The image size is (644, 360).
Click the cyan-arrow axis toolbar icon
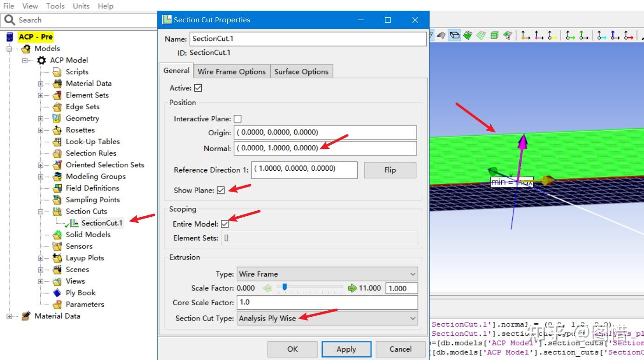point(602,35)
